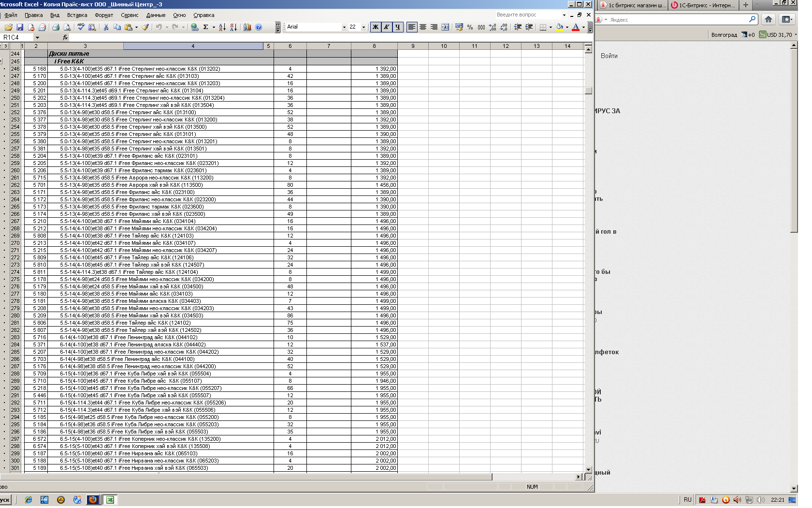Toggle Underline (Ч) formatting
This screenshot has width=812, height=508.
click(398, 27)
